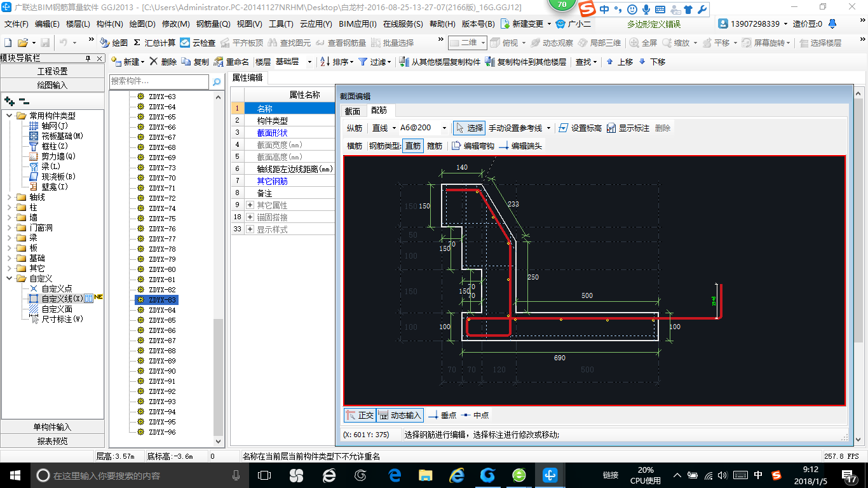This screenshot has width=868, height=488.
Task: Click 编辑端头 end edit tool
Action: click(520, 146)
